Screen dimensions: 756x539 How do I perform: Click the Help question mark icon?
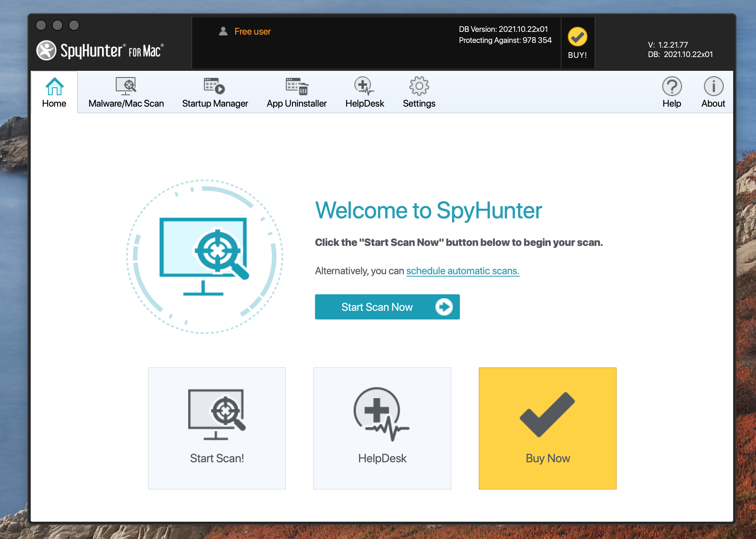pos(672,87)
